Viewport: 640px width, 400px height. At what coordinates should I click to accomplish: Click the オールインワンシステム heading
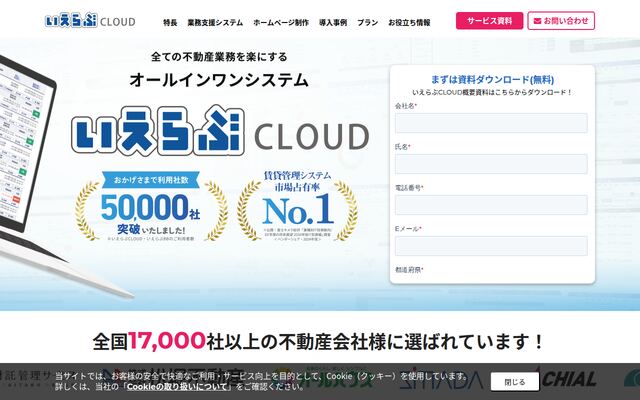(x=219, y=80)
